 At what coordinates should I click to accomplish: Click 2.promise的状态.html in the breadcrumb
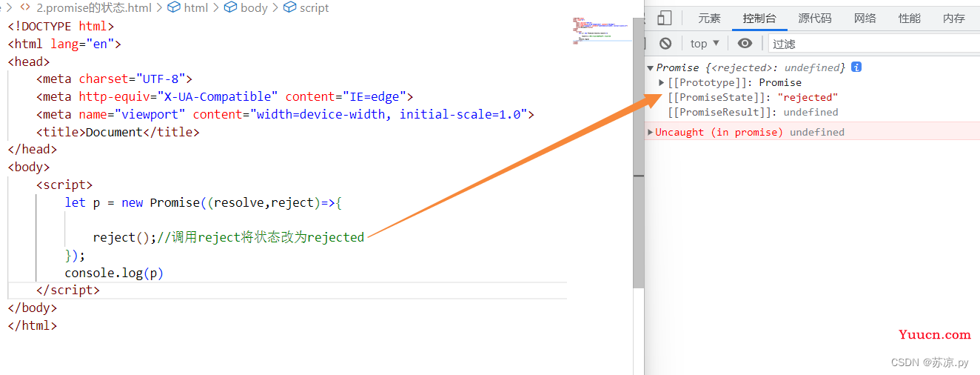94,7
